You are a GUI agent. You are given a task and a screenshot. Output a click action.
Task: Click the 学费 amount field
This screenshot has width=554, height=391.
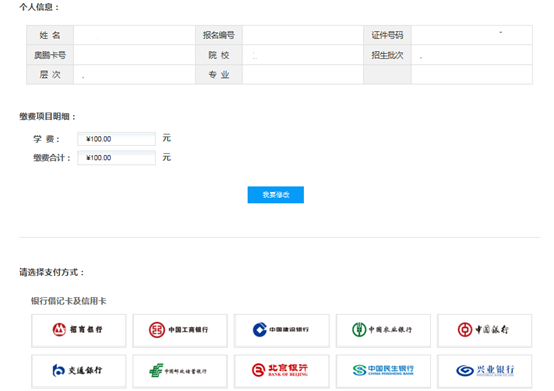tap(116, 139)
